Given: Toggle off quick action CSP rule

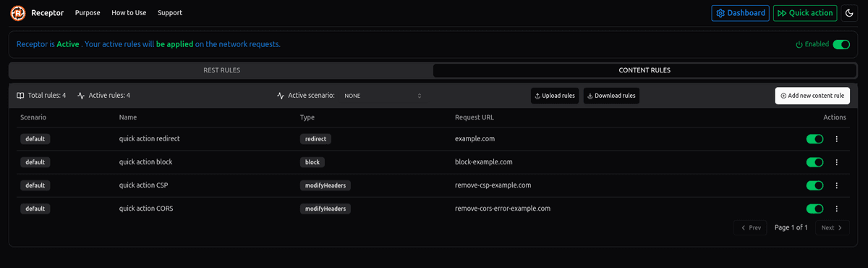Looking at the screenshot, I should click(815, 185).
